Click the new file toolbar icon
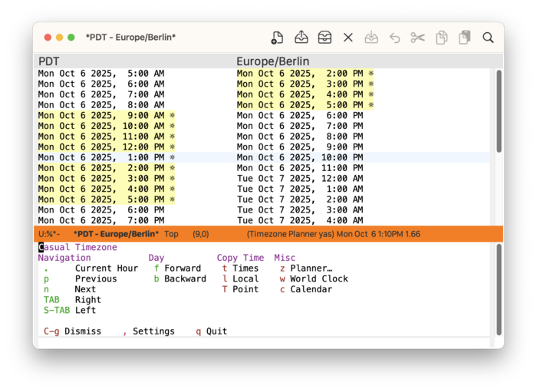The width and height of the screenshot is (537, 392). (x=277, y=38)
